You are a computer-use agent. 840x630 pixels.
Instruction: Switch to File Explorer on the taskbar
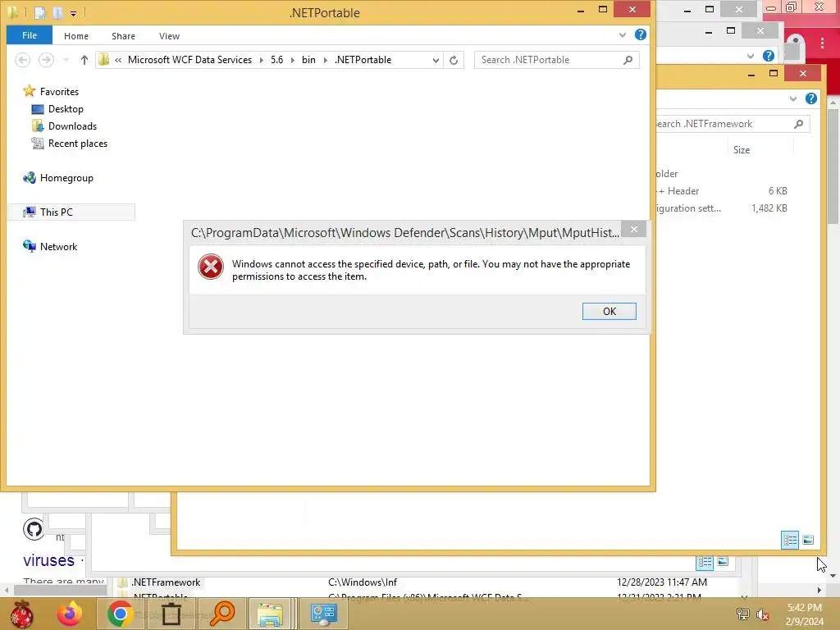point(270,614)
